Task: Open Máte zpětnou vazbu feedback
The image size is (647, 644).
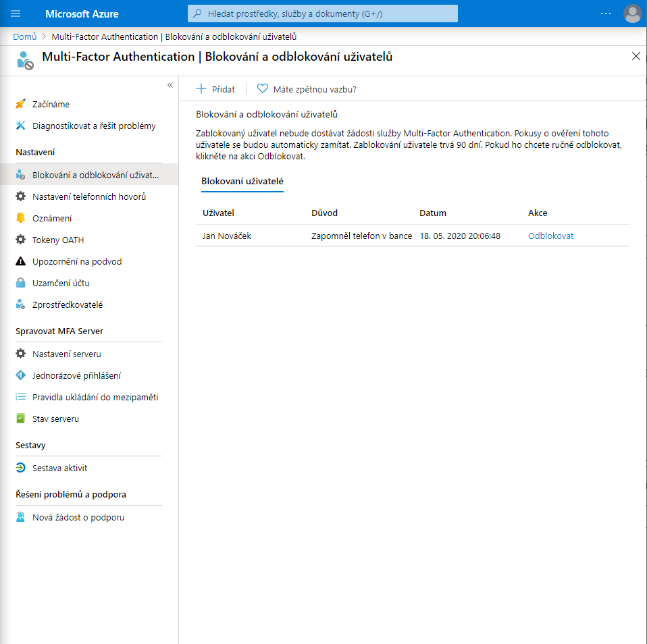Action: click(x=307, y=89)
